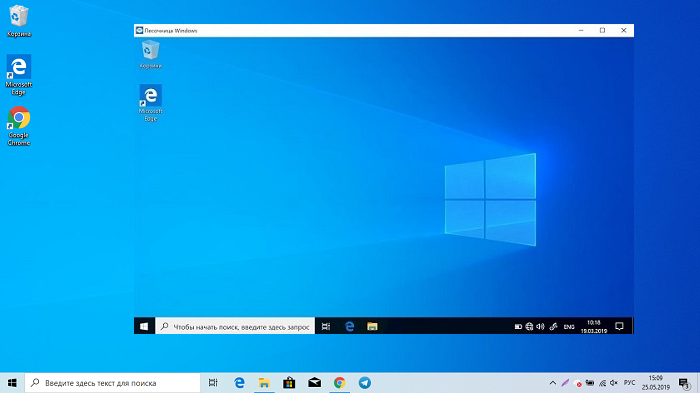Image resolution: width=700 pixels, height=393 pixels.
Task: Open the Sandbox clock showing 10:18
Action: [594, 326]
